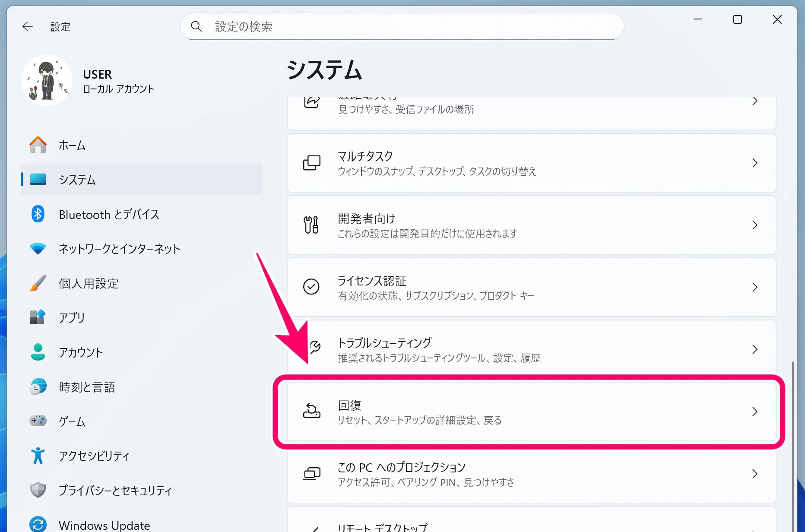The width and height of the screenshot is (805, 532).
Task: Click the ライセンス認証 checkmark circle icon
Action: (311, 287)
